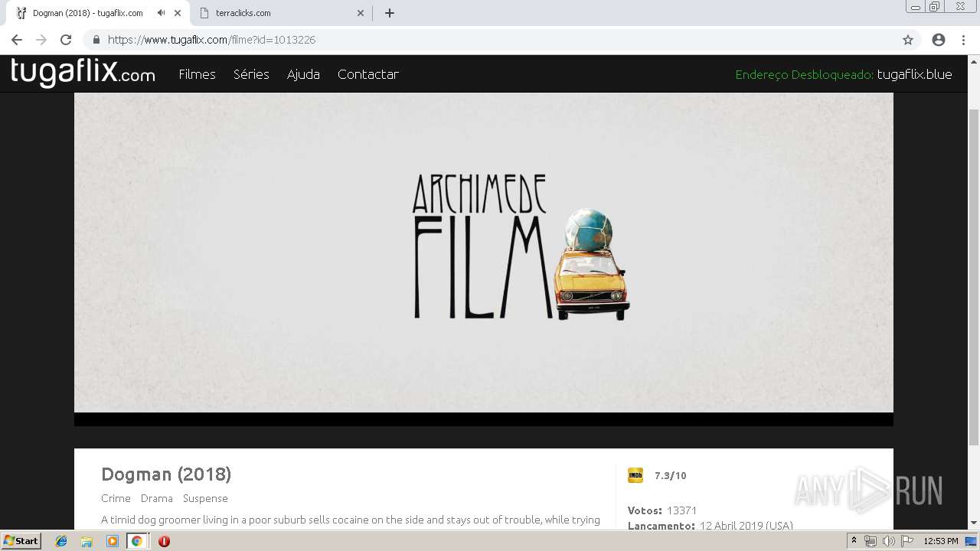The height and width of the screenshot is (551, 980).
Task: Click the address bar URL
Action: click(211, 40)
